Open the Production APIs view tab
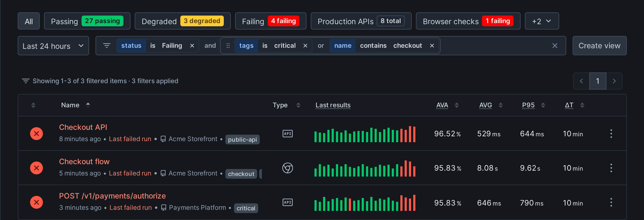This screenshot has height=220, width=644. (361, 21)
